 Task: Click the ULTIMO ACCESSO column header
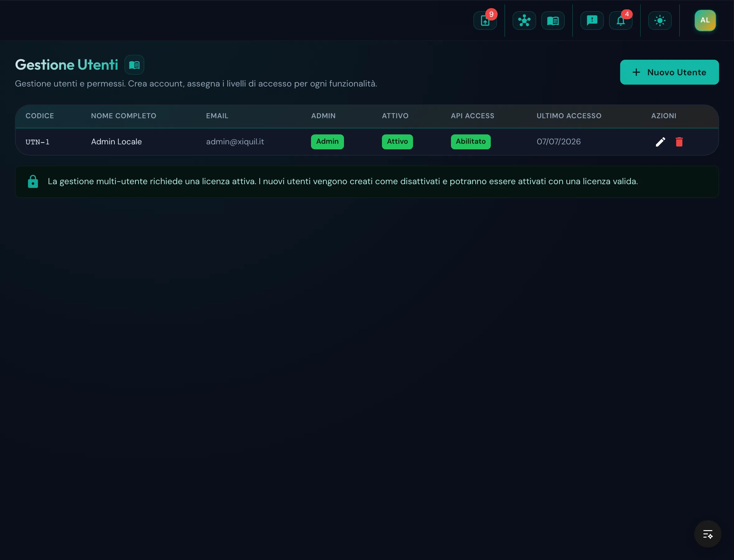point(569,116)
